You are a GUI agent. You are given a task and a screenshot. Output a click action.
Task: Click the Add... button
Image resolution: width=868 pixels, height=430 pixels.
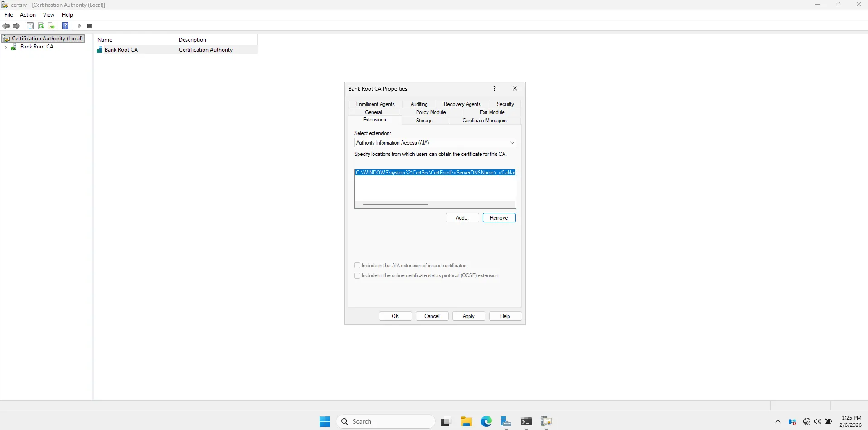[x=462, y=218]
